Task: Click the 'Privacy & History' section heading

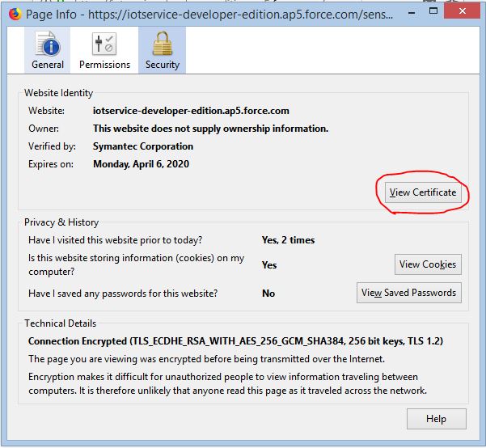Action: tap(61, 222)
